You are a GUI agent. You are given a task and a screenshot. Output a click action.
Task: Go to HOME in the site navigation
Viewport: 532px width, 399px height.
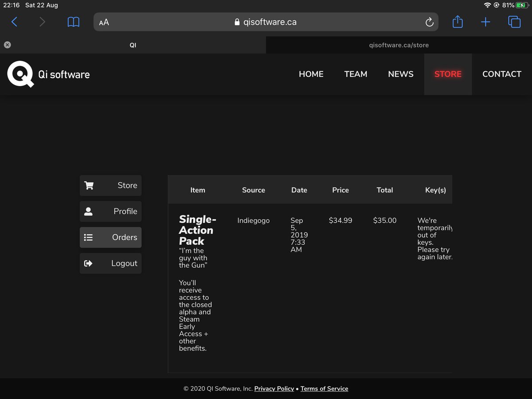(311, 74)
